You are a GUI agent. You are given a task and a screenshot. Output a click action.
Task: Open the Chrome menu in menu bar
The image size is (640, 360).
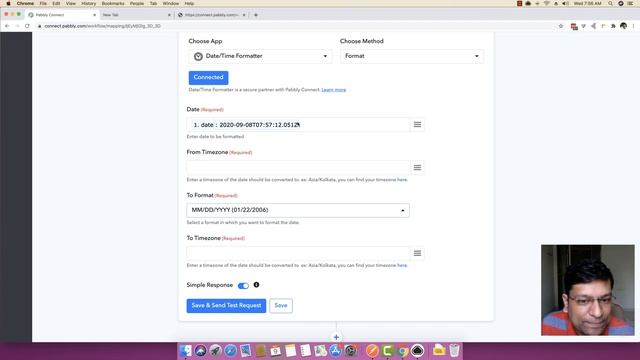tap(25, 3)
